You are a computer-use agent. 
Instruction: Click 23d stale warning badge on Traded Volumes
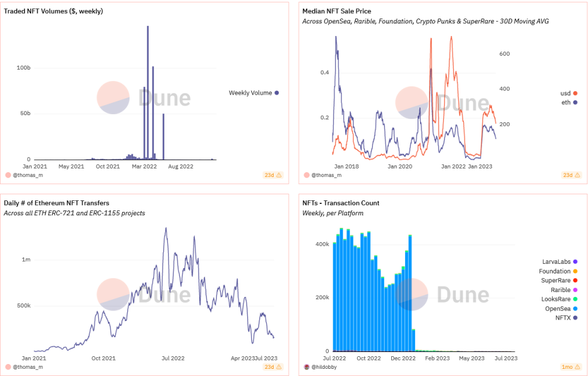(273, 175)
